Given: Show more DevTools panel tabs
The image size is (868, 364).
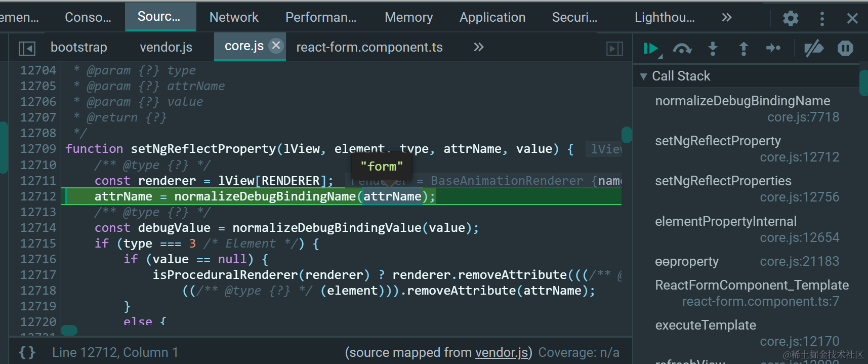Looking at the screenshot, I should coord(727,18).
